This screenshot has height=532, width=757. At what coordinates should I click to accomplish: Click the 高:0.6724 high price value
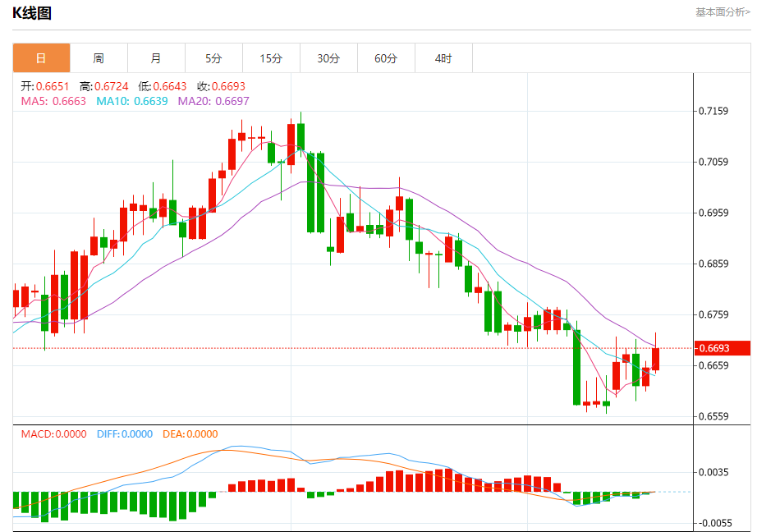(103, 86)
